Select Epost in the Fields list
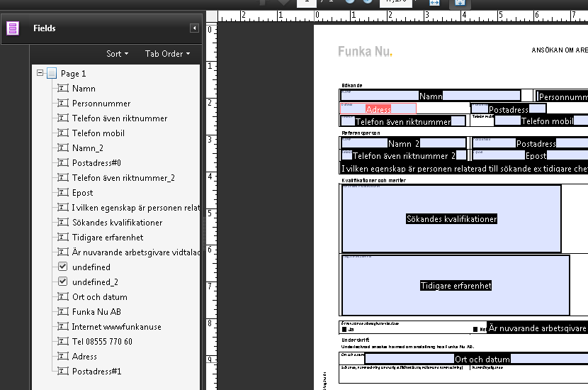Image resolution: width=588 pixels, height=390 pixels. click(x=82, y=193)
